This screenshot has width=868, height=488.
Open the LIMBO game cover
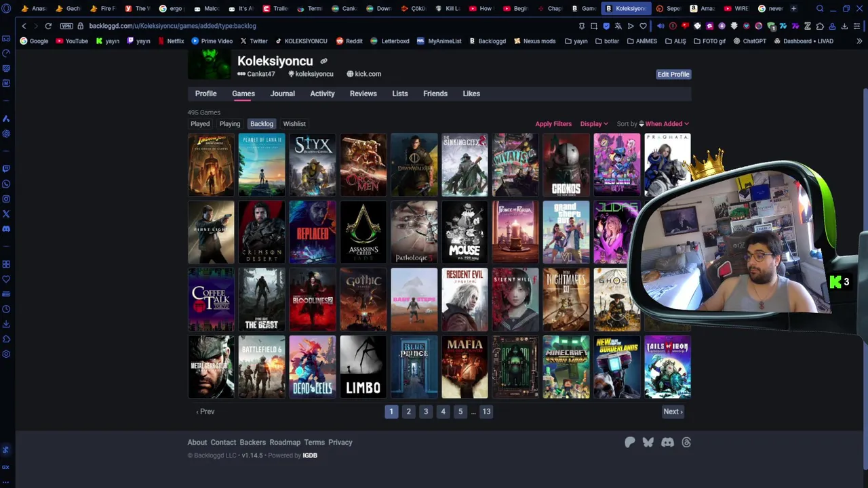(363, 367)
